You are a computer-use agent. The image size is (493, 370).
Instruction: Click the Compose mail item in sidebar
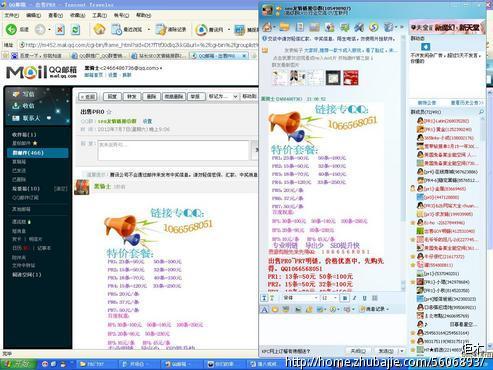pos(23,94)
